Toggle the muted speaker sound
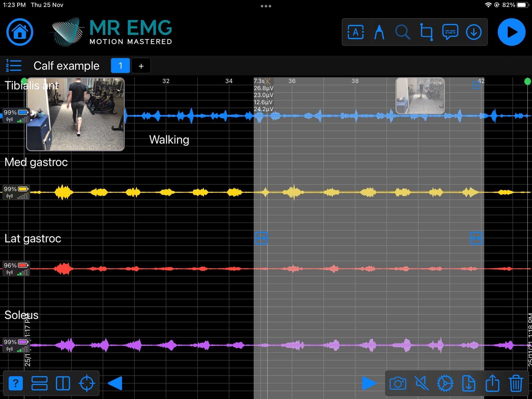This screenshot has height=399, width=532. pos(422,383)
